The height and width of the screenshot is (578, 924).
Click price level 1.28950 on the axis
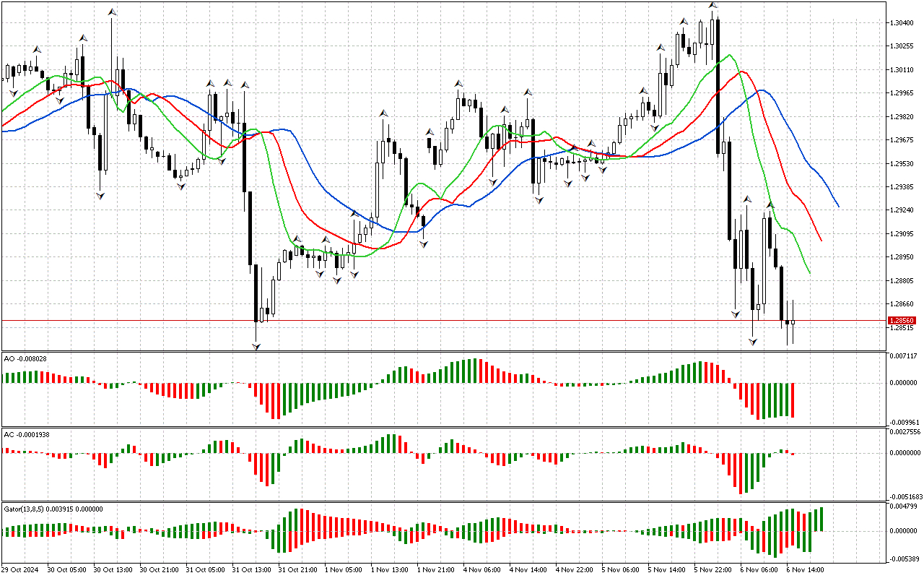(x=902, y=257)
